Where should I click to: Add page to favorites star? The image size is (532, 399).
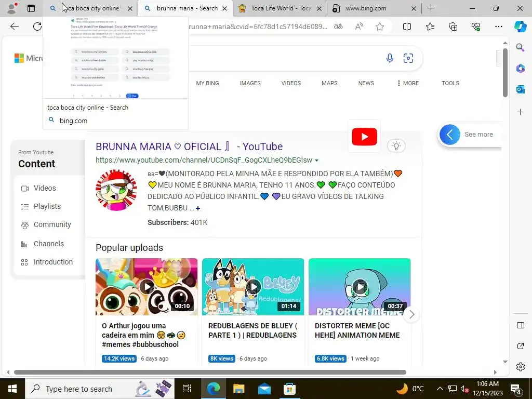pos(380,26)
